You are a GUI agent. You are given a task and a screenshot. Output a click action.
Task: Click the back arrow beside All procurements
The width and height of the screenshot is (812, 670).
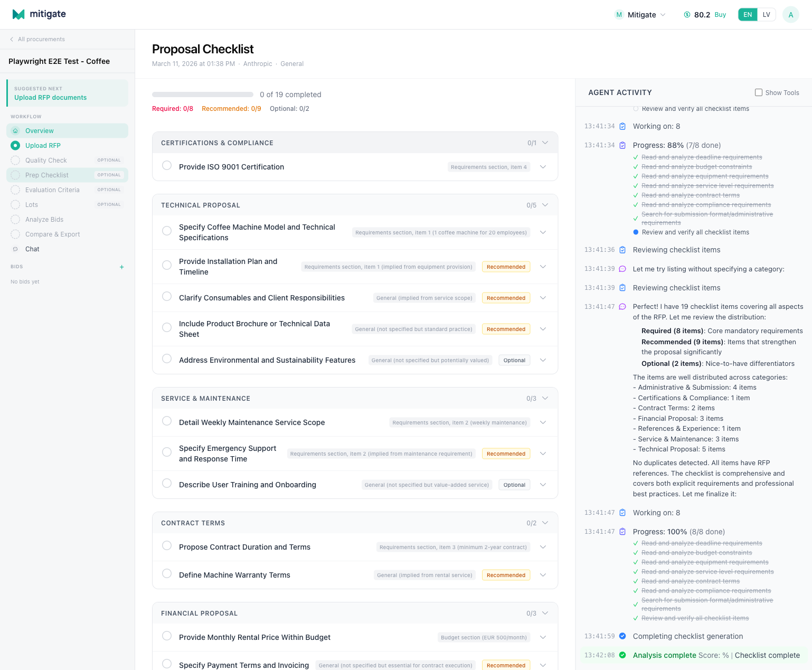tap(12, 39)
